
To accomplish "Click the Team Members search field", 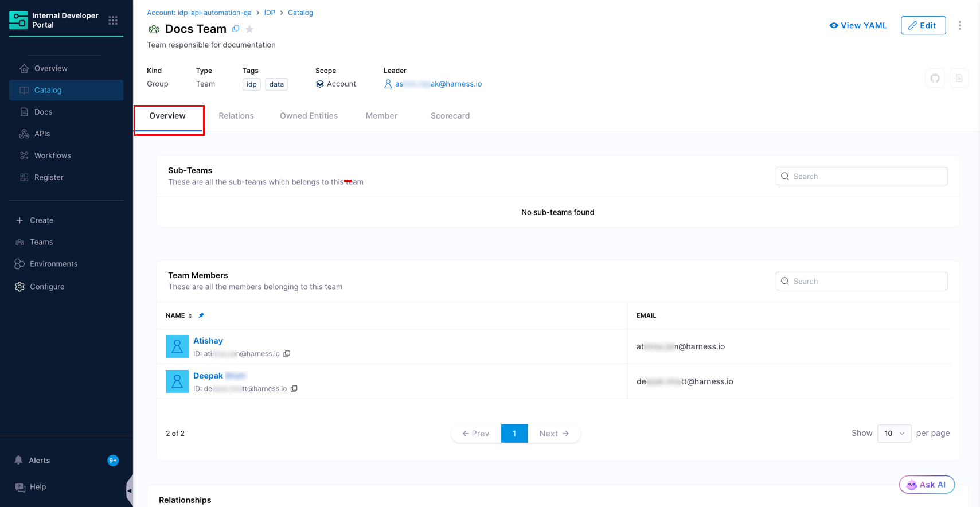I will [x=861, y=281].
